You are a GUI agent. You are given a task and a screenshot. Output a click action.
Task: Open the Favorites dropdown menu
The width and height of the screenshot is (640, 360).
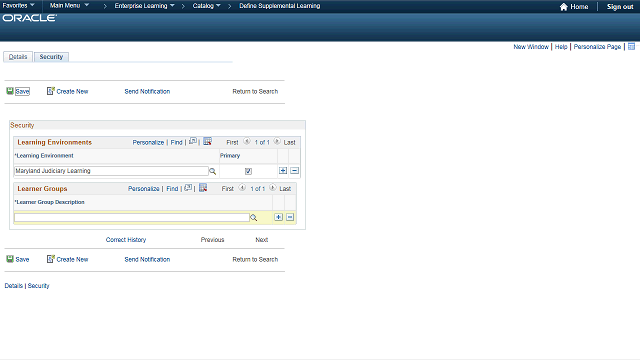[x=18, y=5]
